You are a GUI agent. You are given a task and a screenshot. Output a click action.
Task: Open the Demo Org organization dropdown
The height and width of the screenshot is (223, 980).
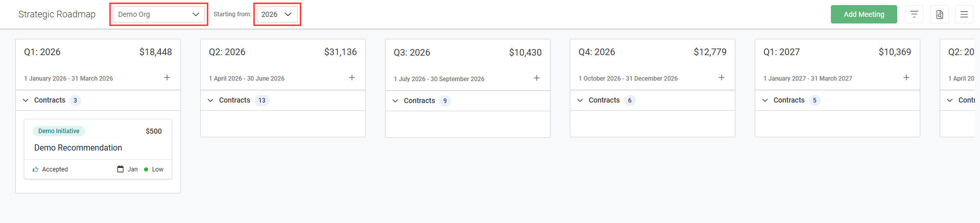[159, 14]
